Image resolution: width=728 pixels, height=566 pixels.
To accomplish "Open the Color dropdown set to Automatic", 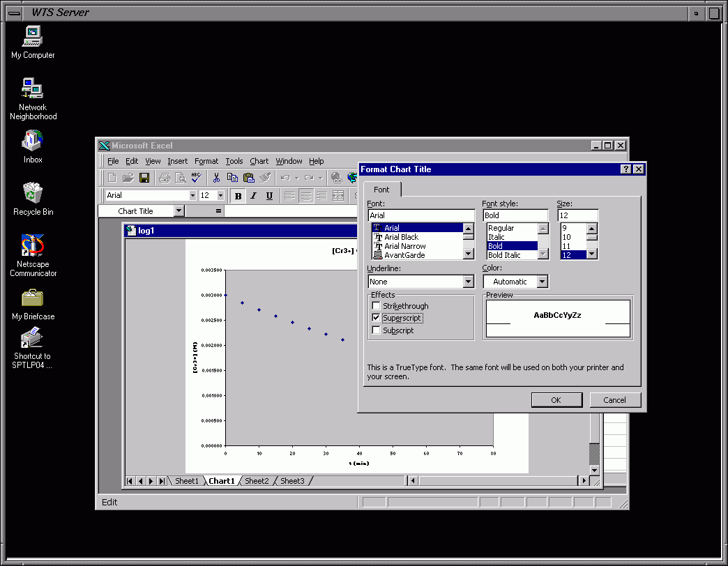I will pos(542,282).
